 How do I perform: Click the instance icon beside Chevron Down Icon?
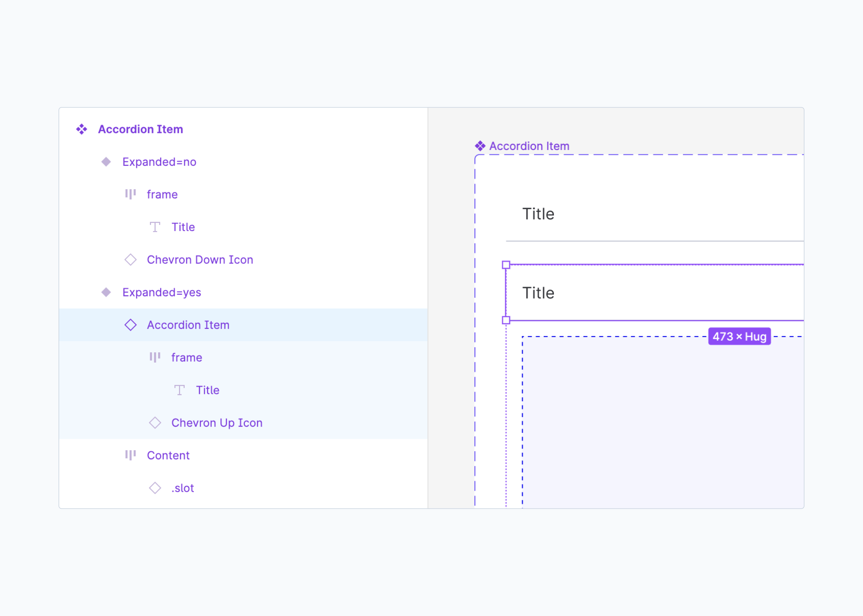click(131, 260)
